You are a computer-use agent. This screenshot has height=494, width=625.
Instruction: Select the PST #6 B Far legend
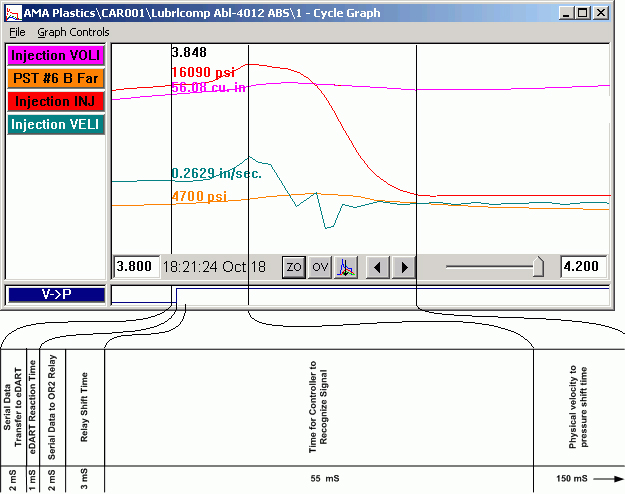tap(56, 78)
